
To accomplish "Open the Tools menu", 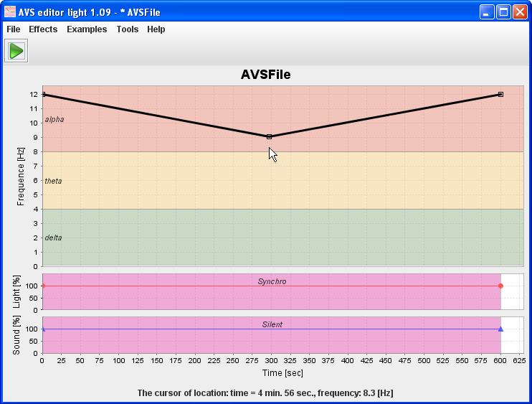I will click(x=128, y=29).
